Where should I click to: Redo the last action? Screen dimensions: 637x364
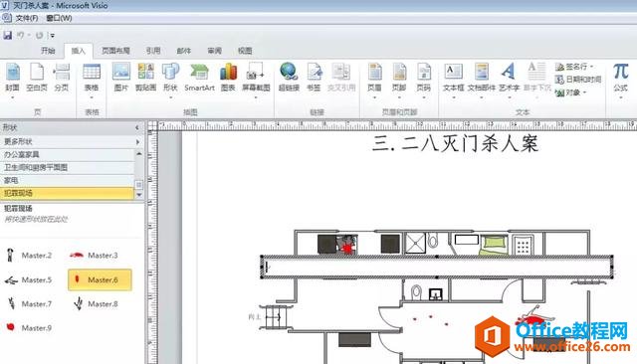pyautogui.click(x=39, y=35)
